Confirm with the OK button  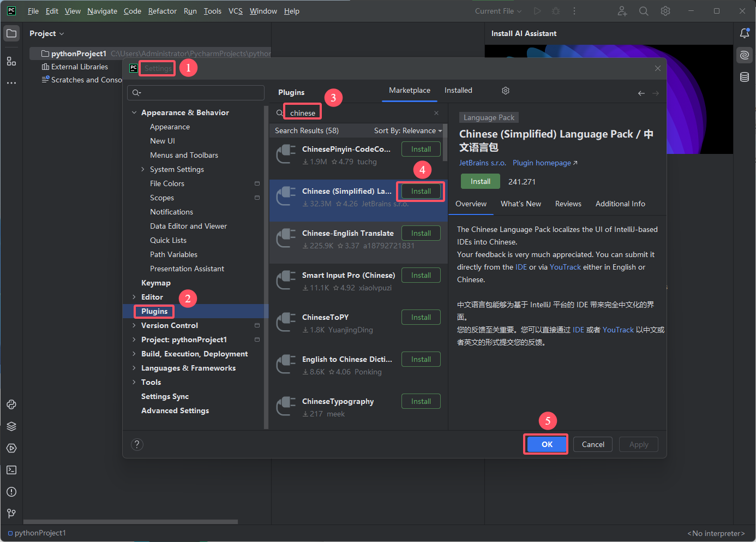[x=547, y=444]
